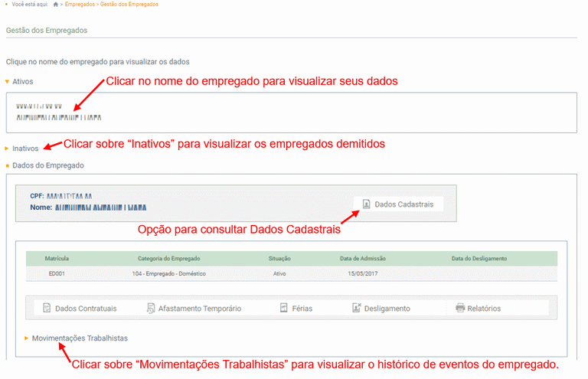The width and height of the screenshot is (588, 379).
Task: Click the Férias icon
Action: click(x=284, y=308)
